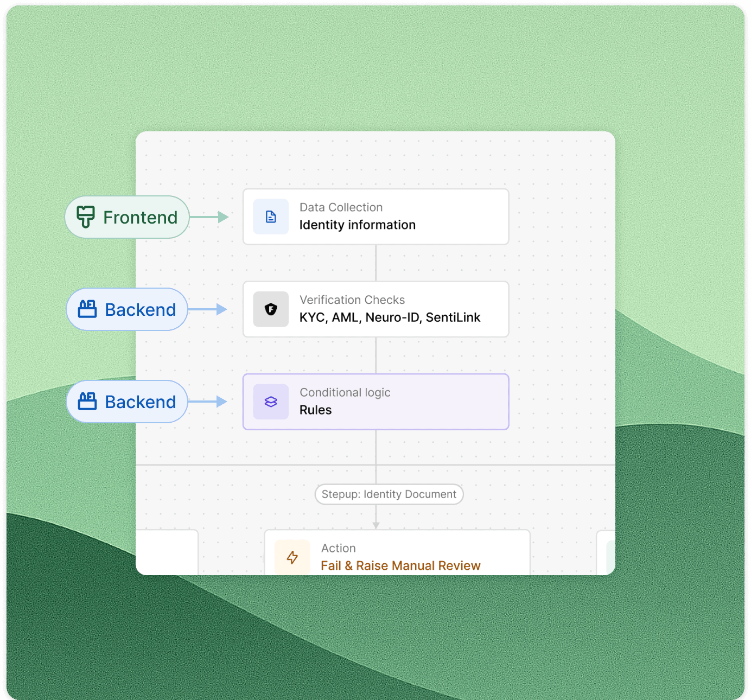Click the arrow from Backend to Verification Checks

pos(208,309)
